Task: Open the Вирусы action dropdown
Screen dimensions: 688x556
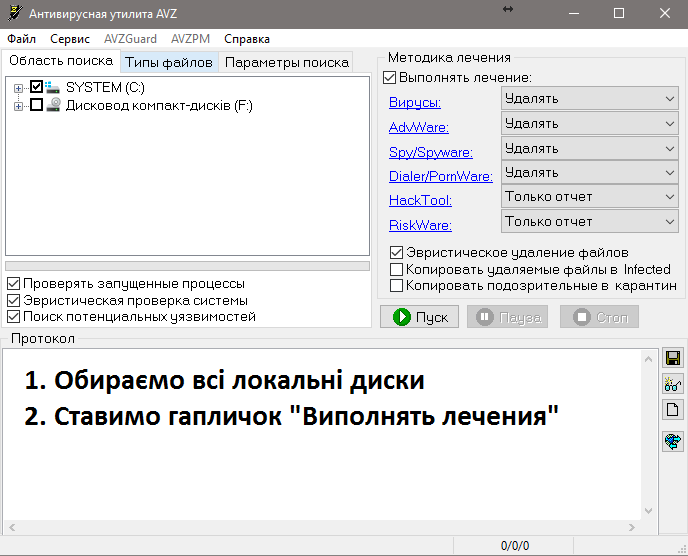Action: [x=590, y=99]
